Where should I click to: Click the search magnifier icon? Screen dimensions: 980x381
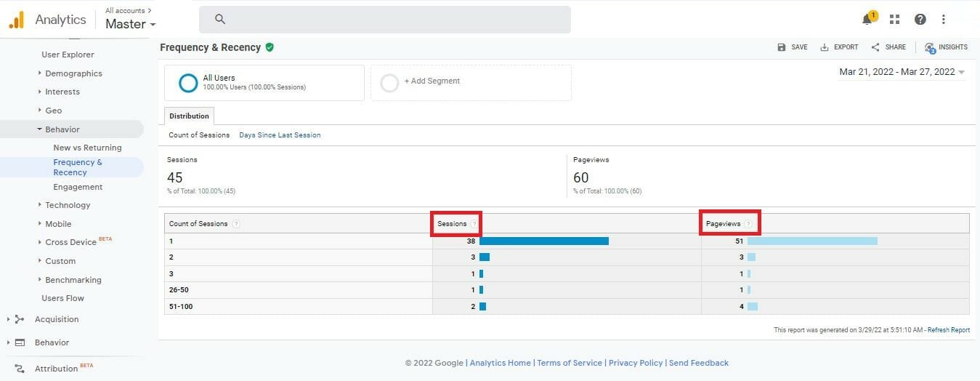pos(220,20)
